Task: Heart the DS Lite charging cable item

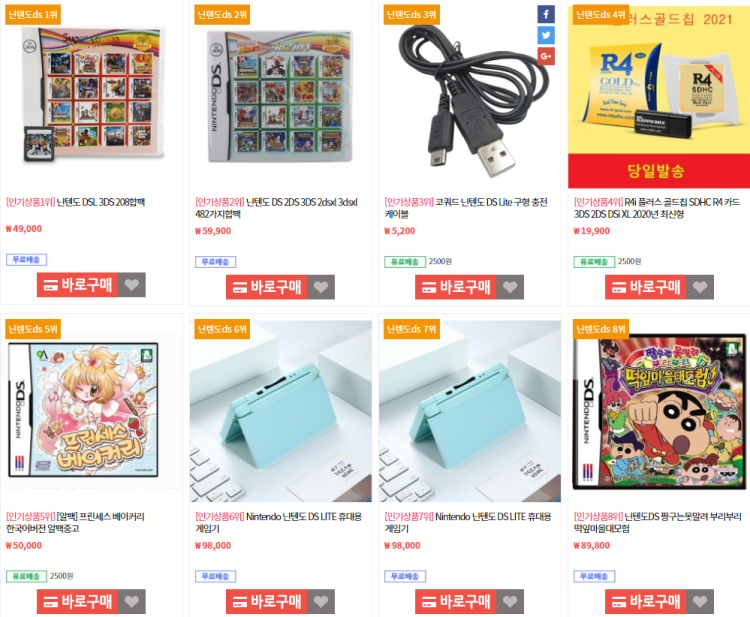Action: (x=510, y=287)
